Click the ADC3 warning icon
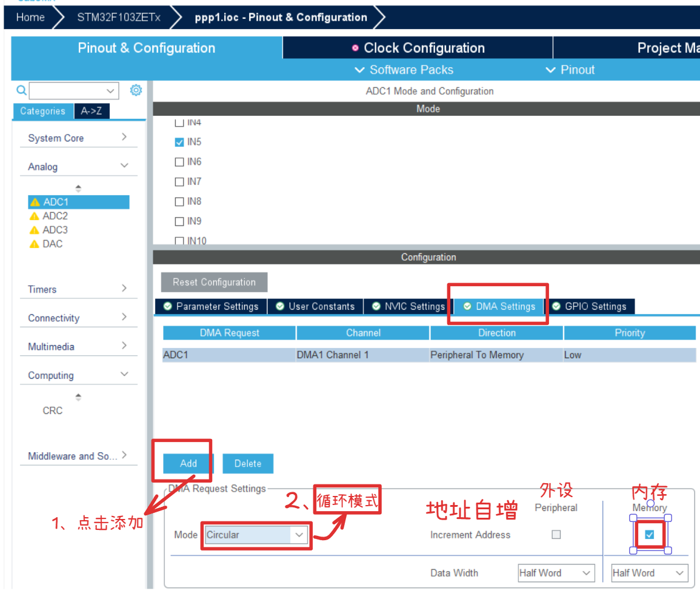The image size is (700, 599). [x=35, y=230]
